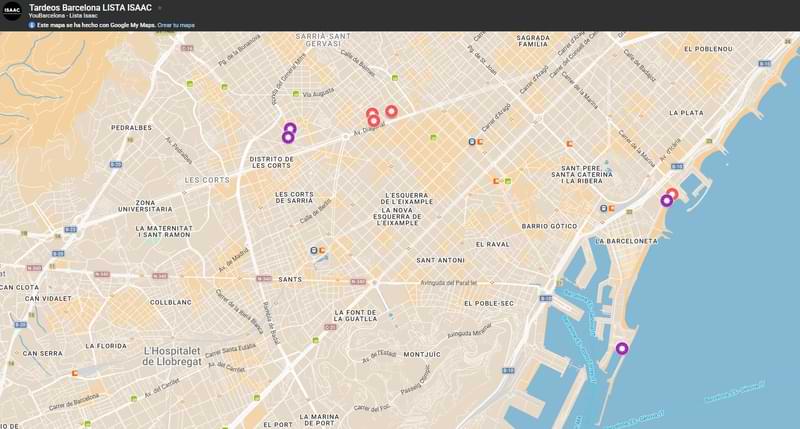
Task: Click the LA PLATA label
Action: click(686, 113)
